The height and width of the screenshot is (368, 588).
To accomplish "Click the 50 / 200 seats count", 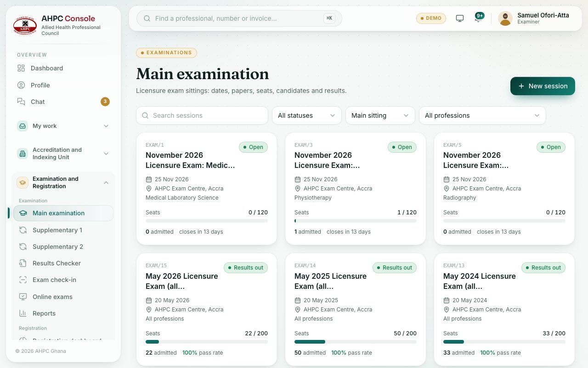I will point(405,333).
